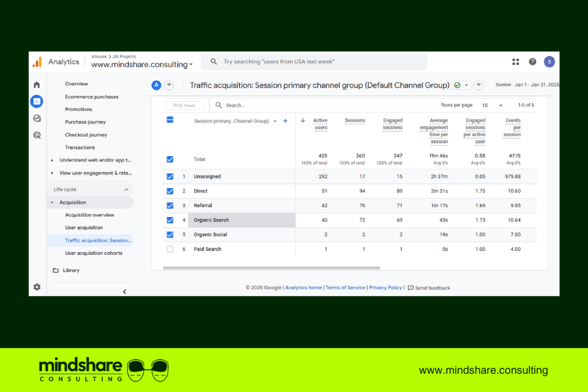
Task: Click the Send feedback text link
Action: 433,288
